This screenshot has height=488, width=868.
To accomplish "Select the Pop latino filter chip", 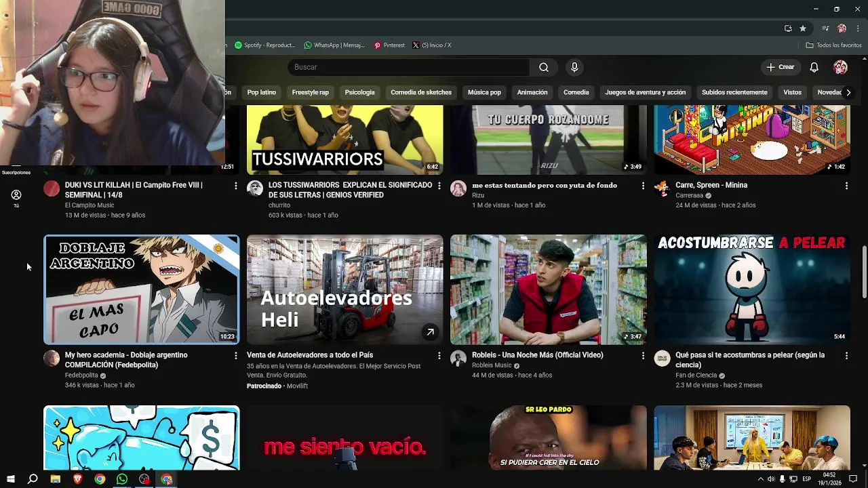I will click(x=261, y=92).
